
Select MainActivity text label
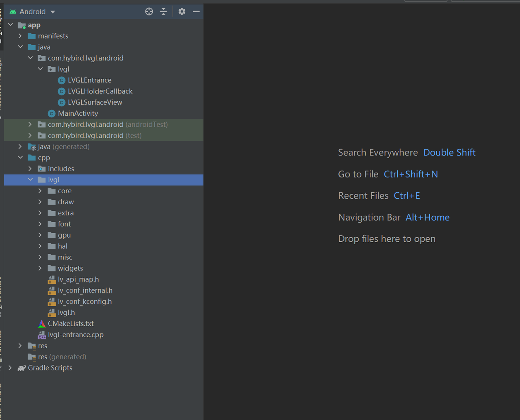pos(78,113)
